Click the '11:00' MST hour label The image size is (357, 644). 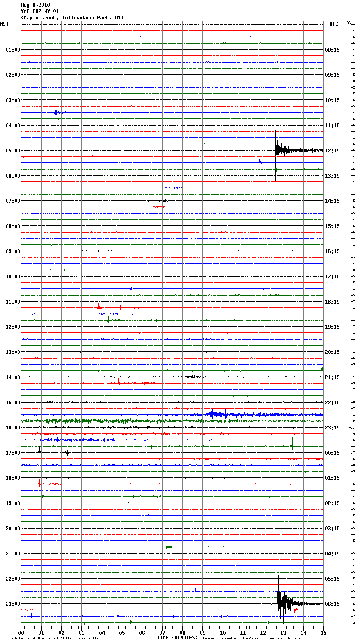[13, 302]
